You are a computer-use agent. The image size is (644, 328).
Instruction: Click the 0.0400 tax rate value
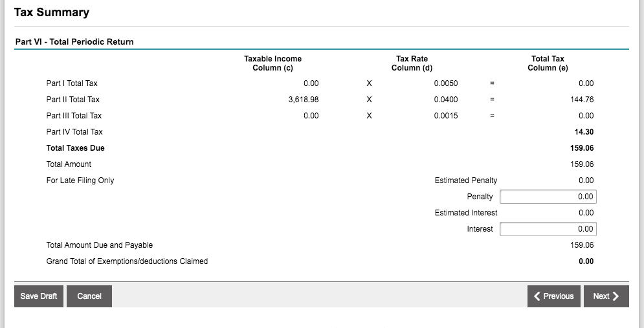(x=446, y=100)
